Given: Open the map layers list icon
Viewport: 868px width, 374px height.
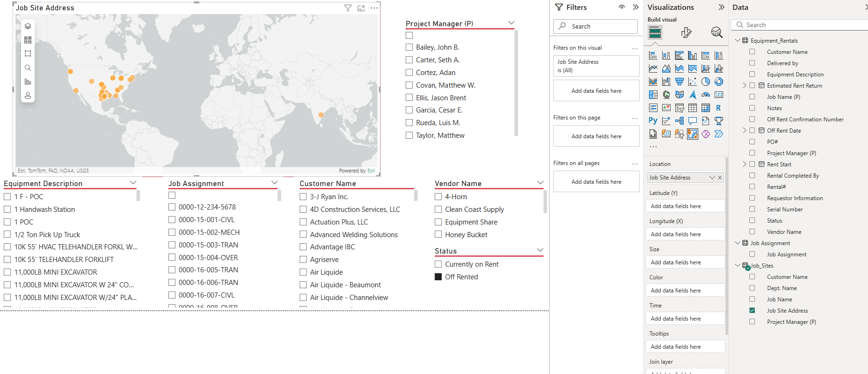Looking at the screenshot, I should tap(28, 26).
